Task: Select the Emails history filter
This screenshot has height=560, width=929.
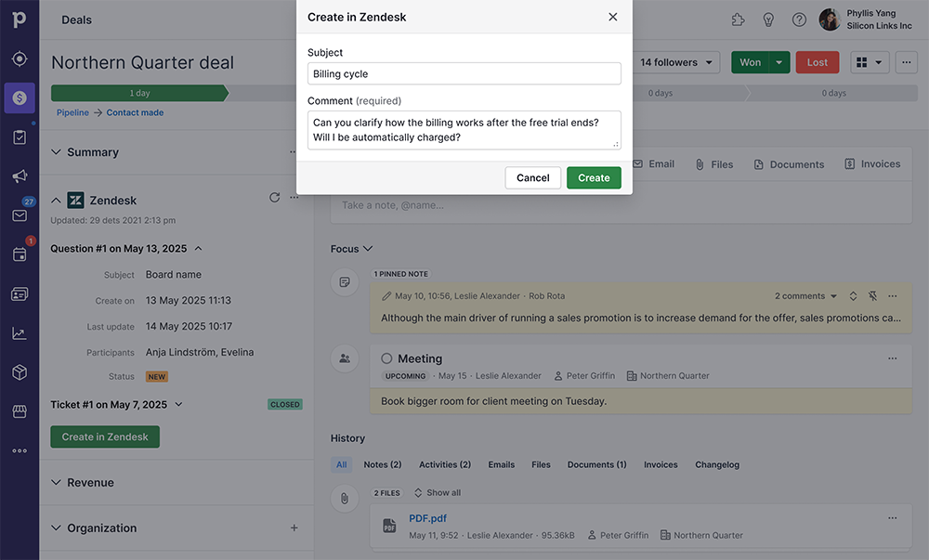Action: coord(502,464)
